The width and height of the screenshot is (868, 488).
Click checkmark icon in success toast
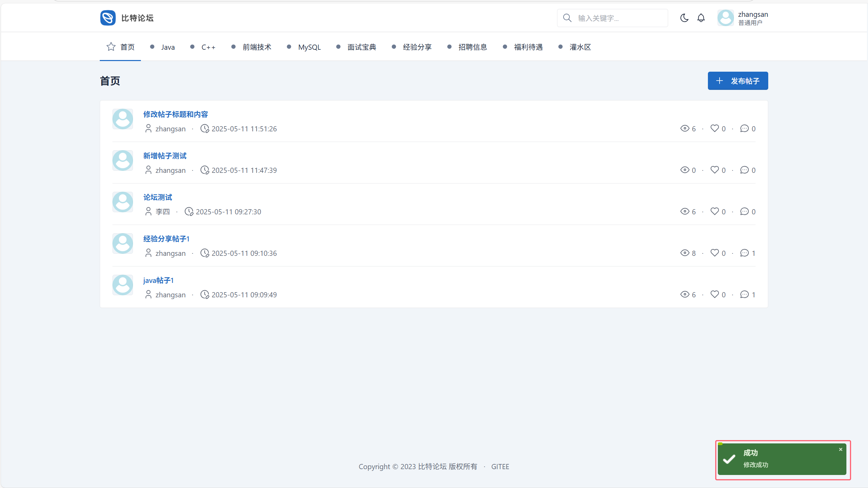pyautogui.click(x=729, y=459)
